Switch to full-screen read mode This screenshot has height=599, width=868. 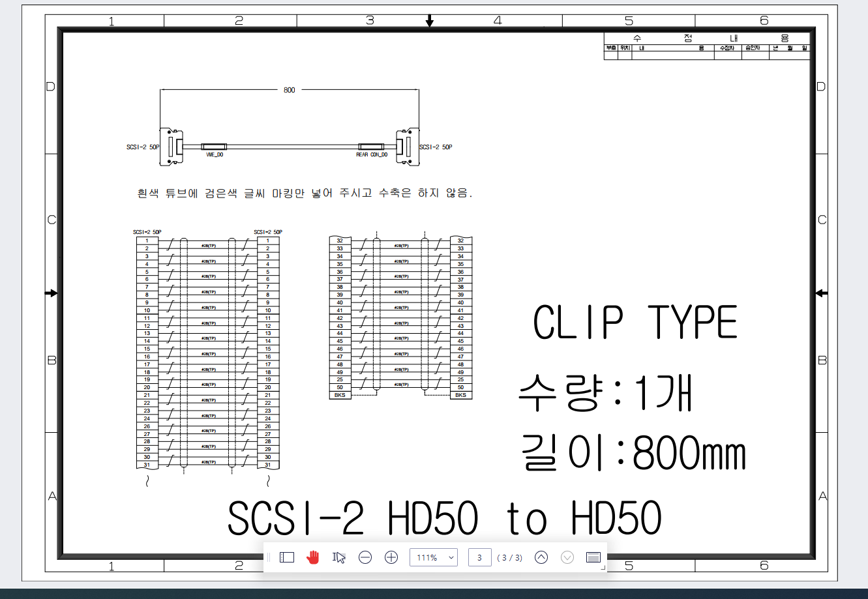click(593, 557)
